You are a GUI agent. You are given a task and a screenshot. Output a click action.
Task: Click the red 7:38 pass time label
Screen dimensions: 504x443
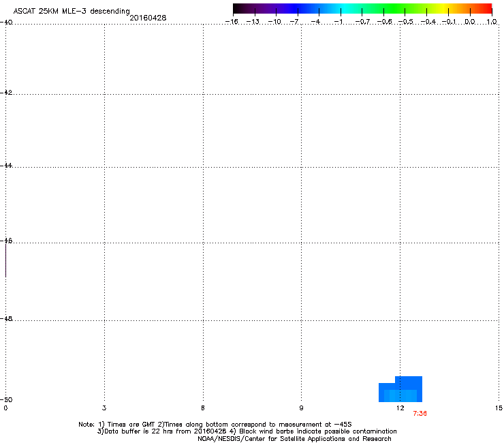click(x=420, y=414)
